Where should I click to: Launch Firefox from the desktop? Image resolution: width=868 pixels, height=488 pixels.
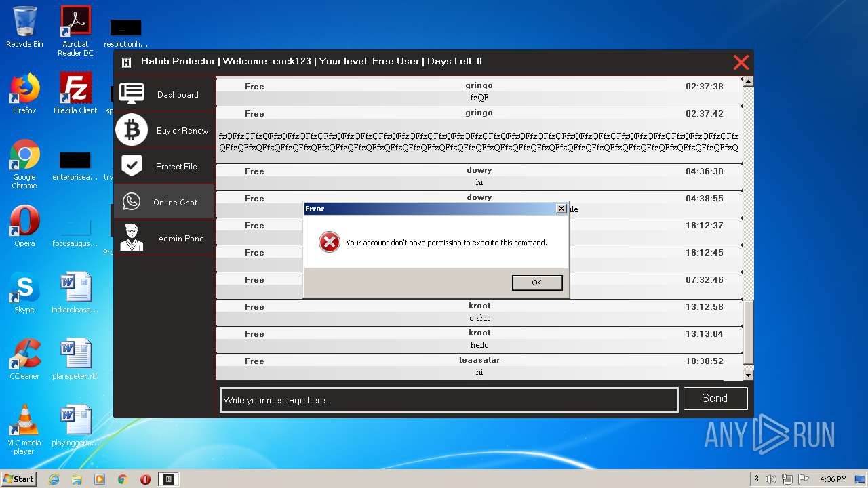coord(24,94)
